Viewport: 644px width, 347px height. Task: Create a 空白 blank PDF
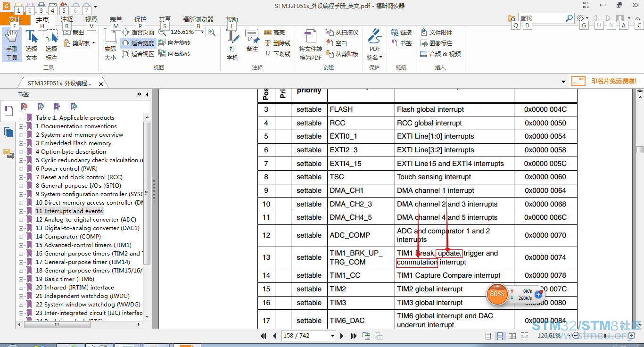tap(337, 43)
